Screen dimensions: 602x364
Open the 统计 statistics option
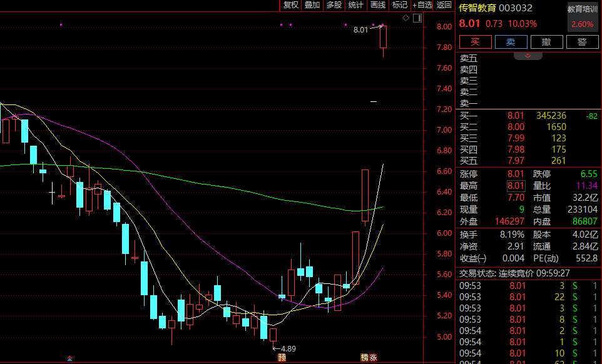point(355,5)
